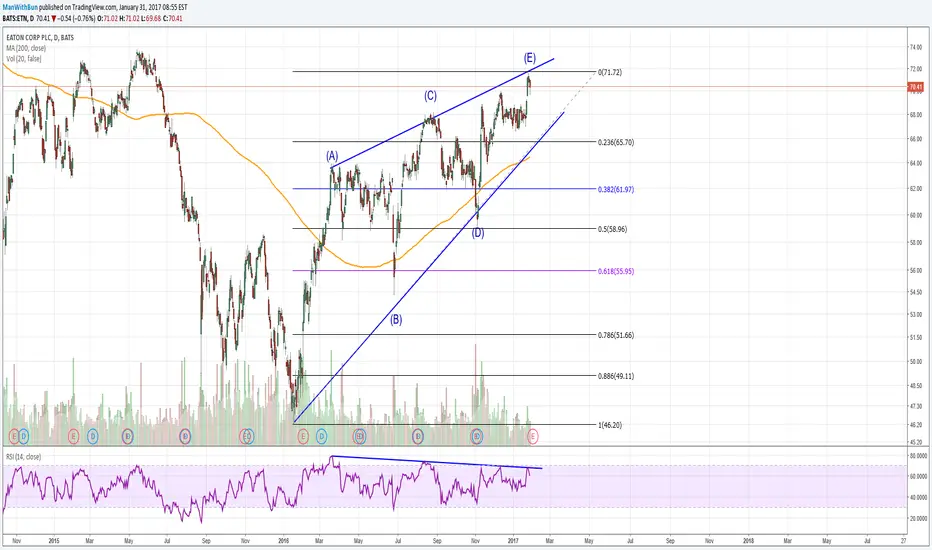This screenshot has height=550, width=932.
Task: Click the Fibonacci label 0.5(58.96)
Action: coord(612,229)
